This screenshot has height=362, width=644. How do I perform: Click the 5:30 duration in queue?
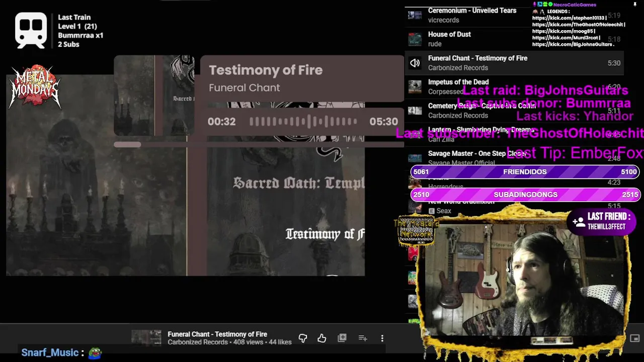click(x=614, y=63)
